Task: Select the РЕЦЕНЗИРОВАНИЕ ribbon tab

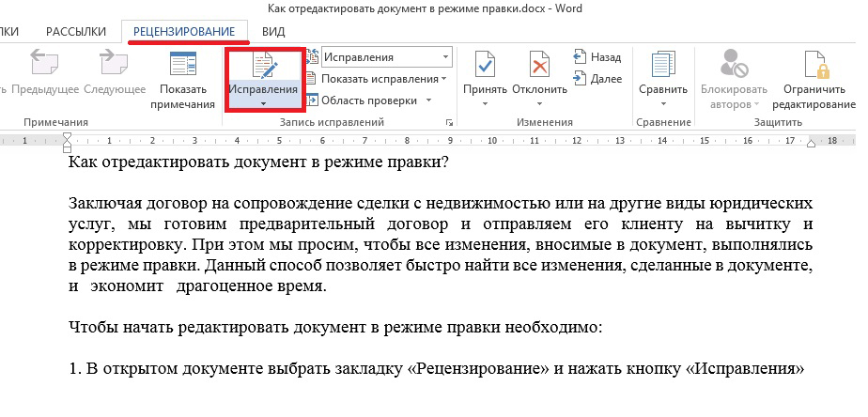Action: tap(184, 32)
